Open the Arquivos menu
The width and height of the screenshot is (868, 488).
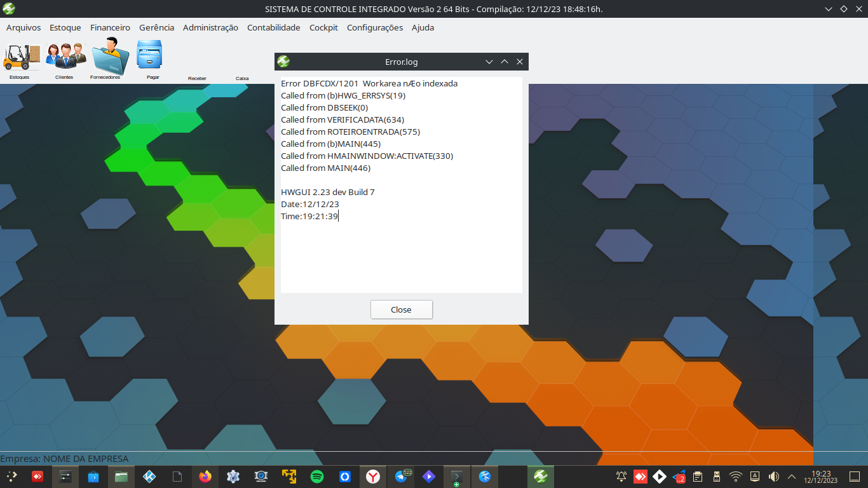[x=24, y=27]
